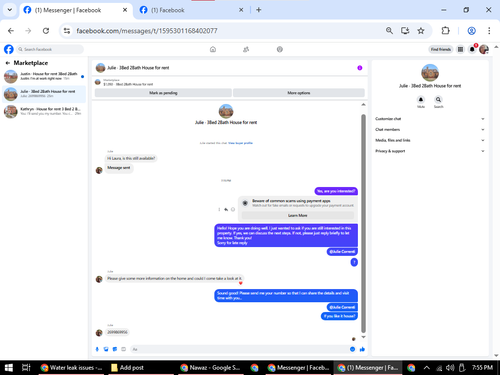500x375 pixels.
Task: Open the Justin House for rent conversation
Action: [x=44, y=76]
